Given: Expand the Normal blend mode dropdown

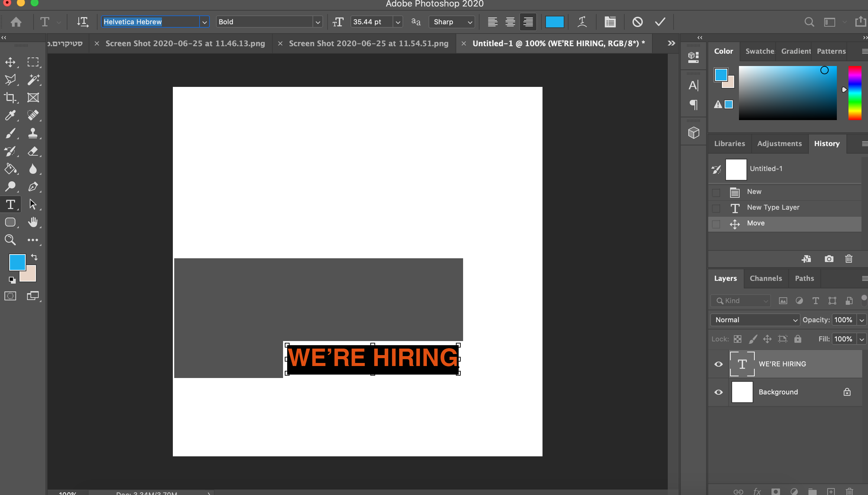Looking at the screenshot, I should [755, 320].
